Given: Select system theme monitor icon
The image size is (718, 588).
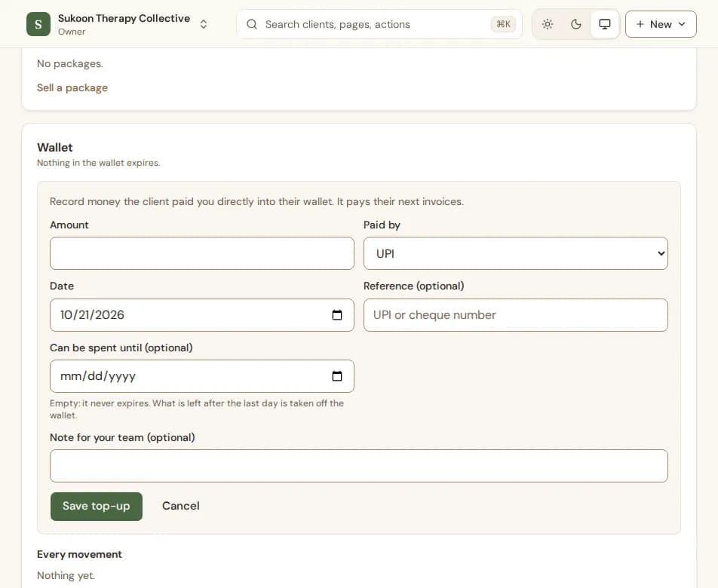Looking at the screenshot, I should [x=605, y=24].
